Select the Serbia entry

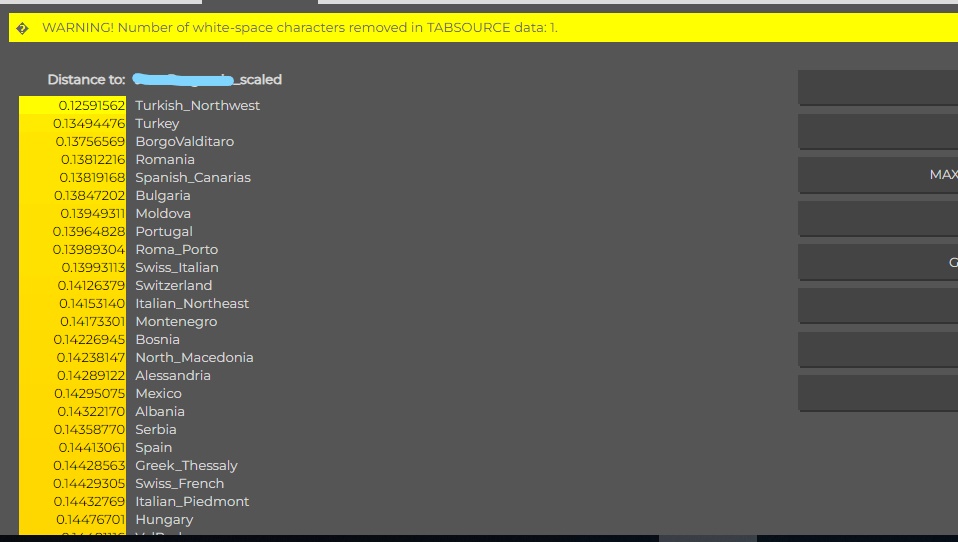coord(156,430)
